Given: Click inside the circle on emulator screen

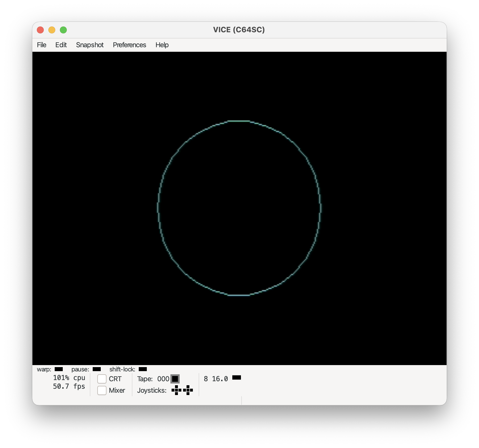Looking at the screenshot, I should (239, 208).
